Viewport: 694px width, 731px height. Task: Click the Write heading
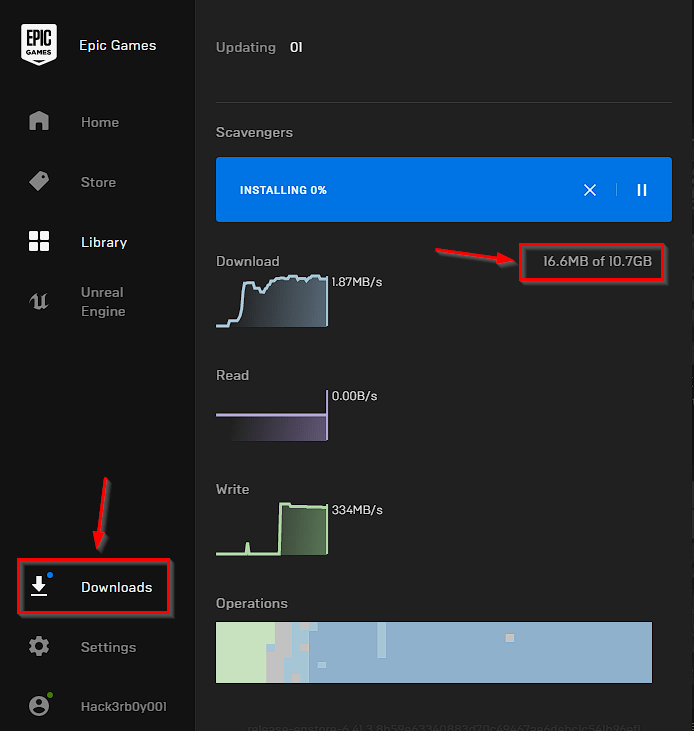point(232,489)
